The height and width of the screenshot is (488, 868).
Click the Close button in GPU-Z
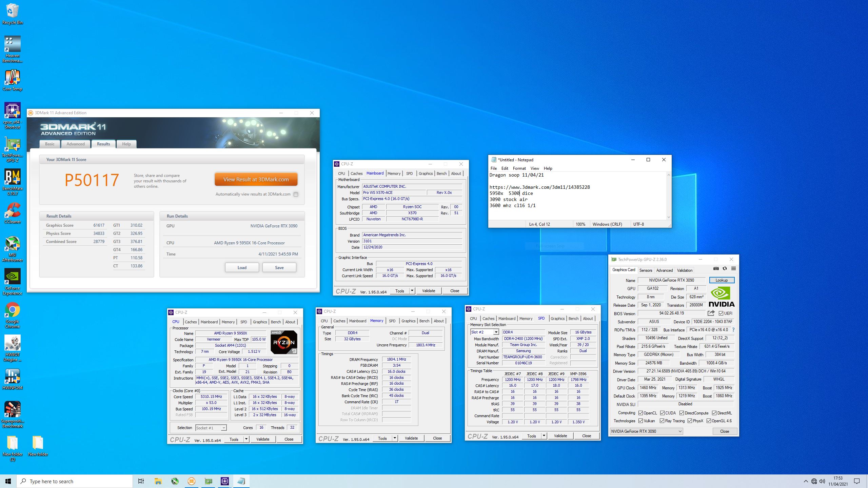pos(725,431)
